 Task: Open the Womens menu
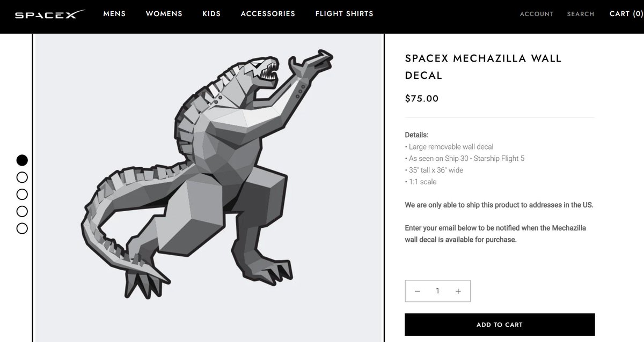[x=164, y=13]
